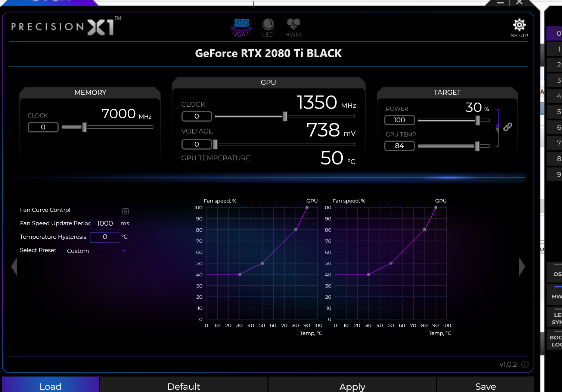Click left fan curve point at 90°C
The height and width of the screenshot is (392, 562).
pyautogui.click(x=307, y=207)
